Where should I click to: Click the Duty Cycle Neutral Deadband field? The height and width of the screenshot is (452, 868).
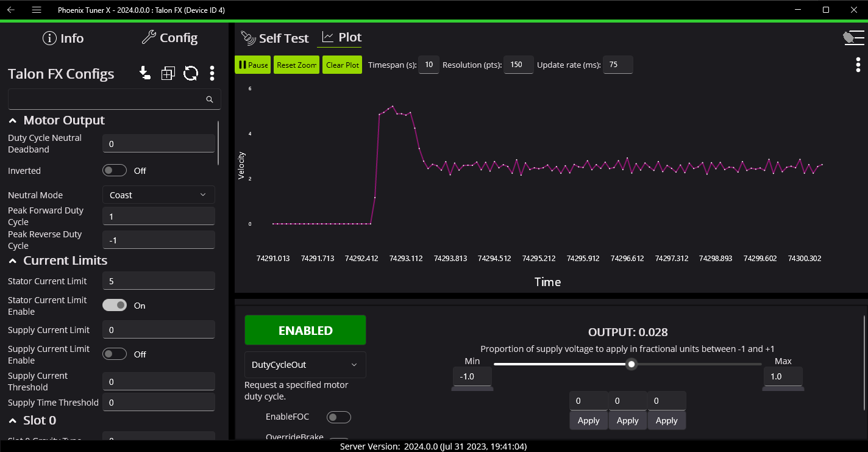[x=158, y=143]
